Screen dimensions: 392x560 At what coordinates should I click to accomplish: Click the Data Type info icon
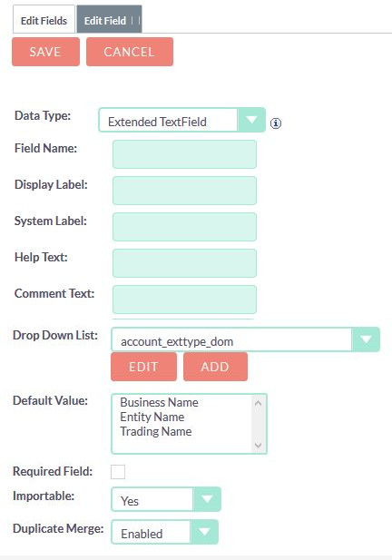coord(275,123)
